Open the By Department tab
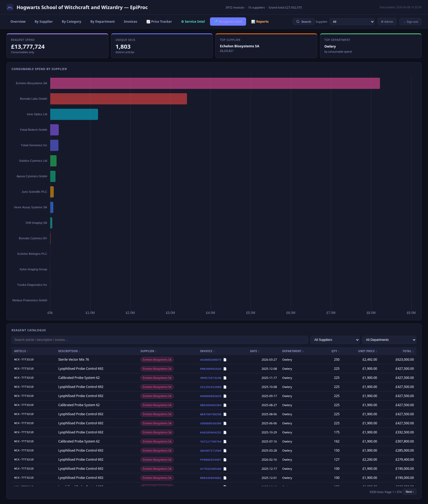428x504 pixels. [102, 22]
